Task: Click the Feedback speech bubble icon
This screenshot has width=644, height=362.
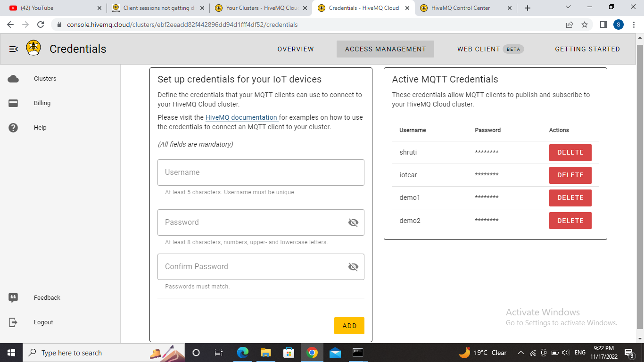Action: pyautogui.click(x=13, y=298)
